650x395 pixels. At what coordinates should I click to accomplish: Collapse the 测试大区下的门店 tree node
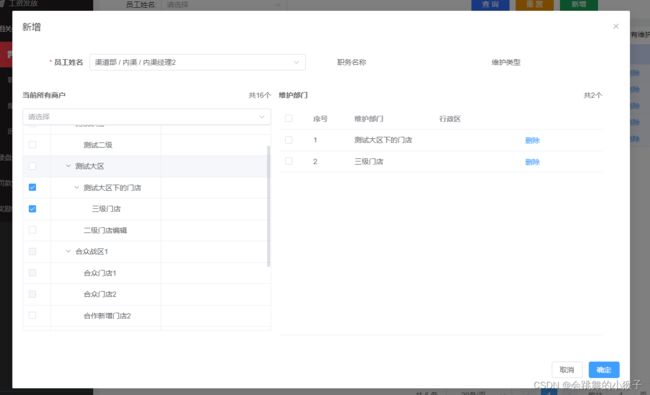click(76, 187)
